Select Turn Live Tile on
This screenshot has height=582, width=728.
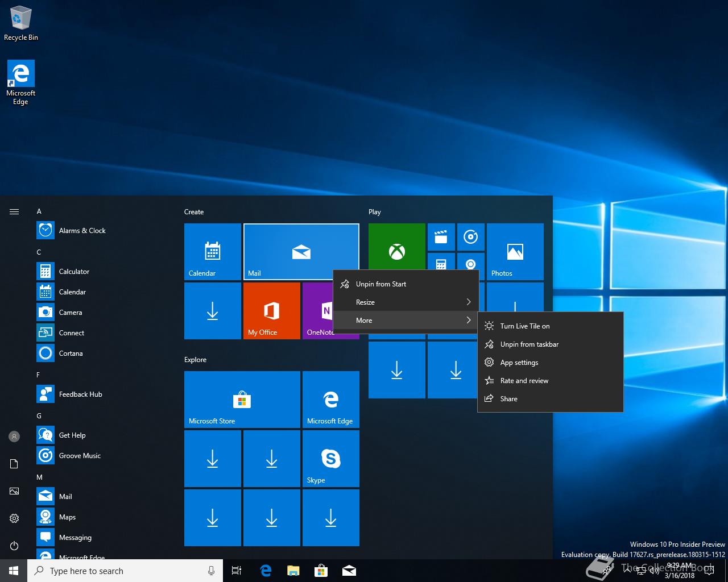tap(551, 326)
